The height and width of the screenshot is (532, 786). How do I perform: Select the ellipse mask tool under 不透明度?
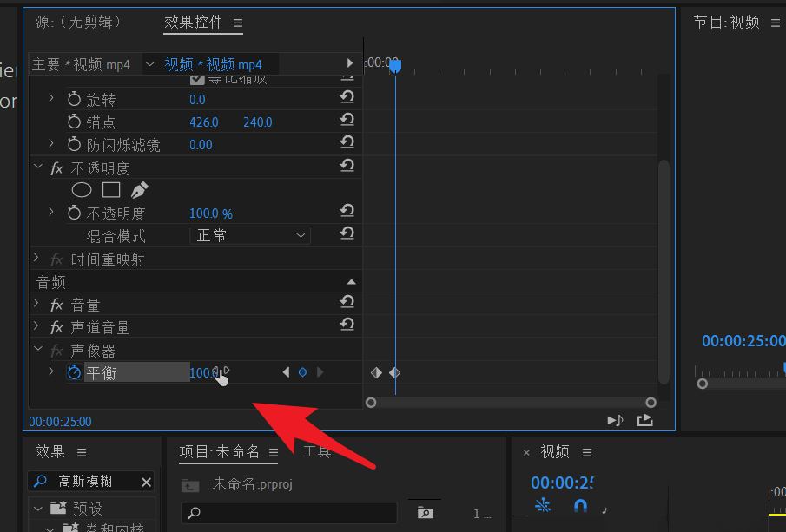(x=82, y=190)
